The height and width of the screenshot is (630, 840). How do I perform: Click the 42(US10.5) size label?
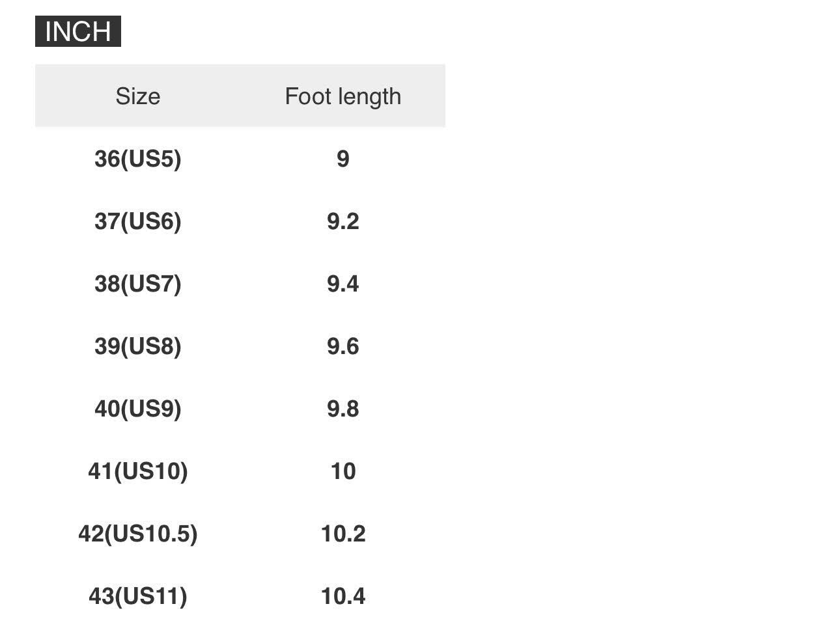(137, 534)
